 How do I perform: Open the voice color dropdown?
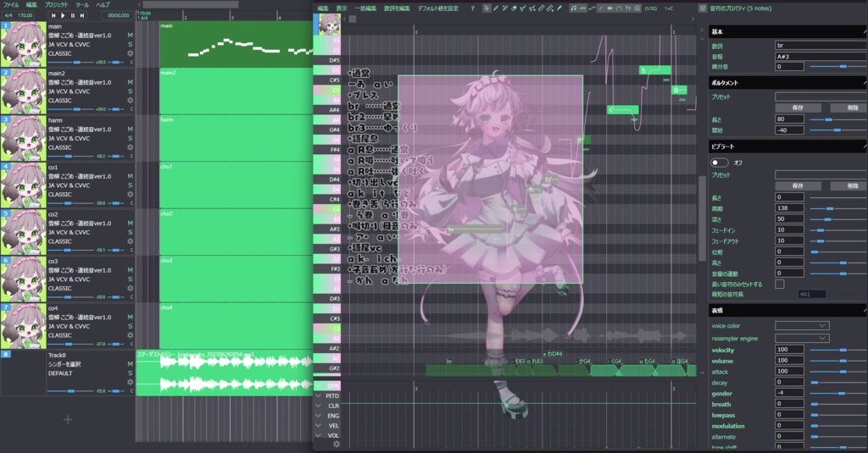tap(802, 325)
